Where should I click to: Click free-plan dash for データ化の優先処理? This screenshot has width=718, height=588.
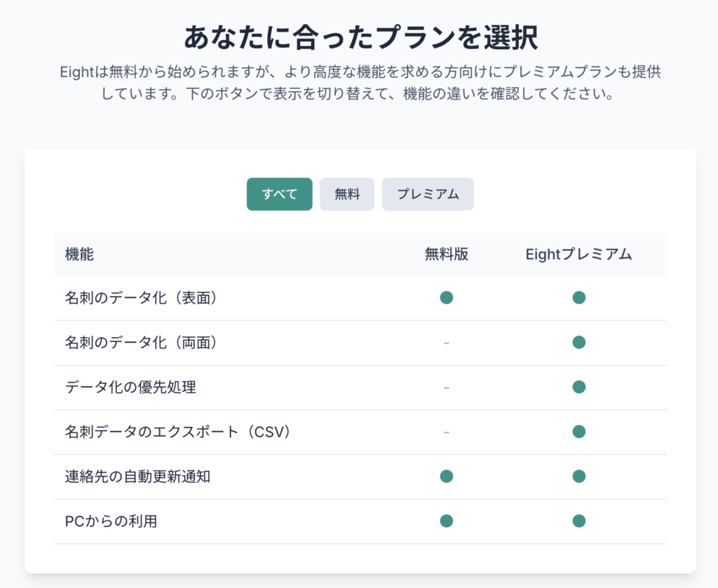point(447,388)
